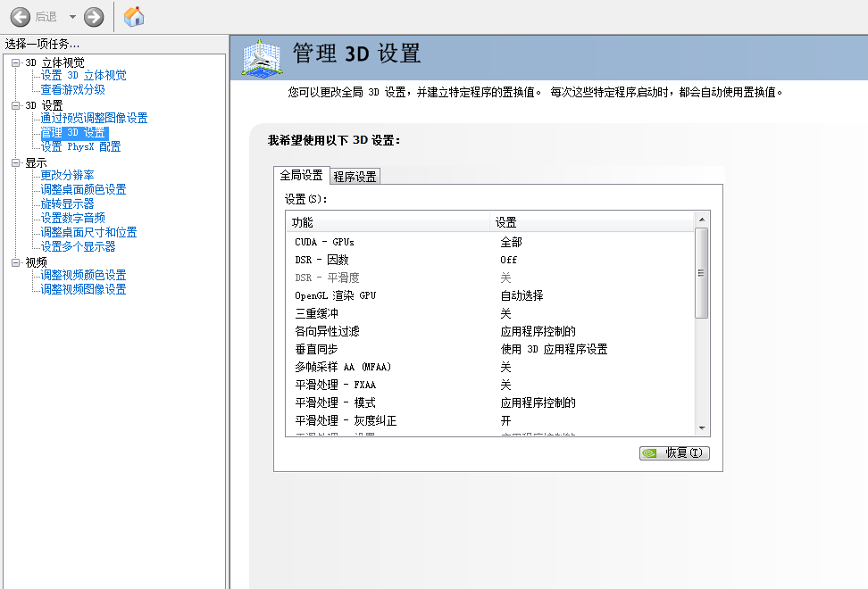Screen dimensions: 868x589
Task: Click the 管理 3D 设置 header icon
Action: tap(263, 57)
